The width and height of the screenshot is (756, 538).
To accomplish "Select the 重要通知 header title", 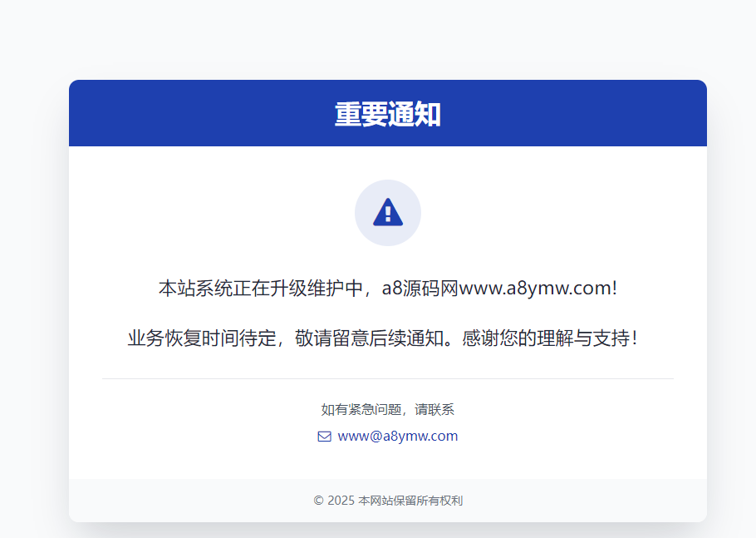I will (388, 115).
